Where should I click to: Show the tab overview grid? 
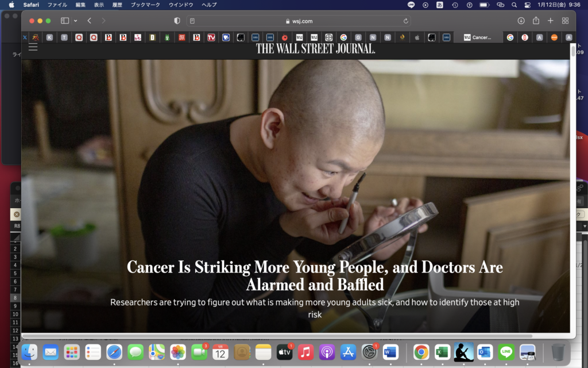(x=565, y=21)
